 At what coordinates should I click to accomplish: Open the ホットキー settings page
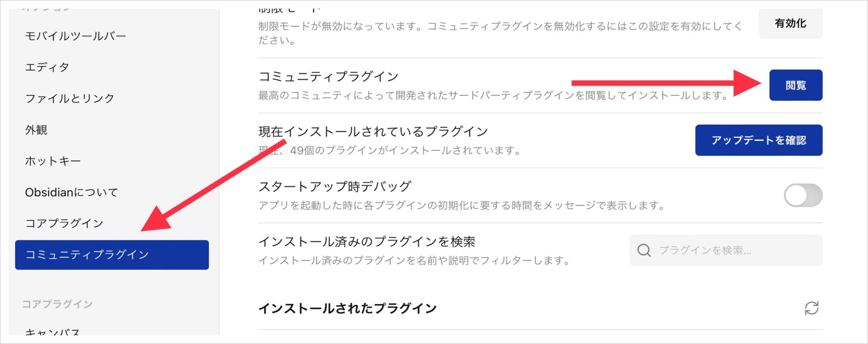pyautogui.click(x=53, y=161)
